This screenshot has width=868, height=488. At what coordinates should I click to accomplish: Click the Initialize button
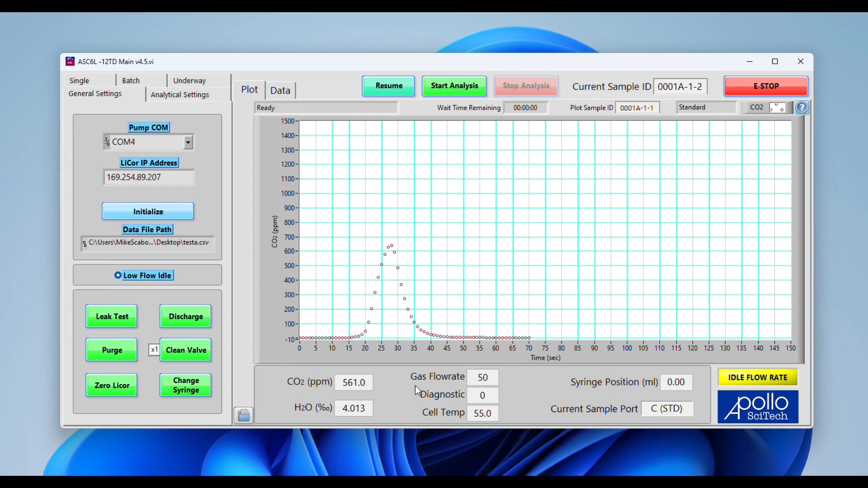pyautogui.click(x=148, y=211)
